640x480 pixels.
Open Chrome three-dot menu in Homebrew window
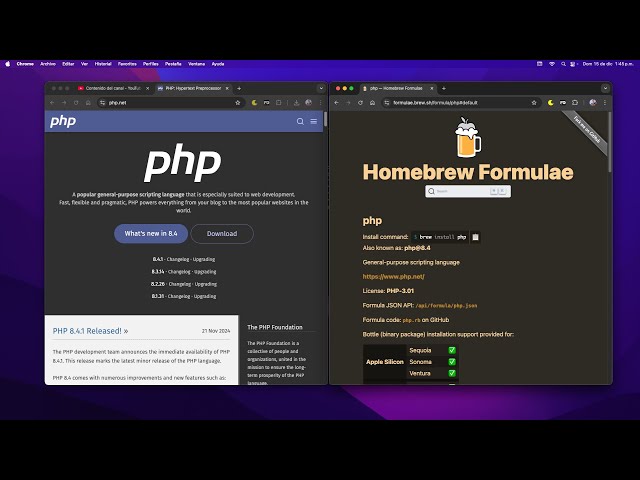click(x=605, y=103)
